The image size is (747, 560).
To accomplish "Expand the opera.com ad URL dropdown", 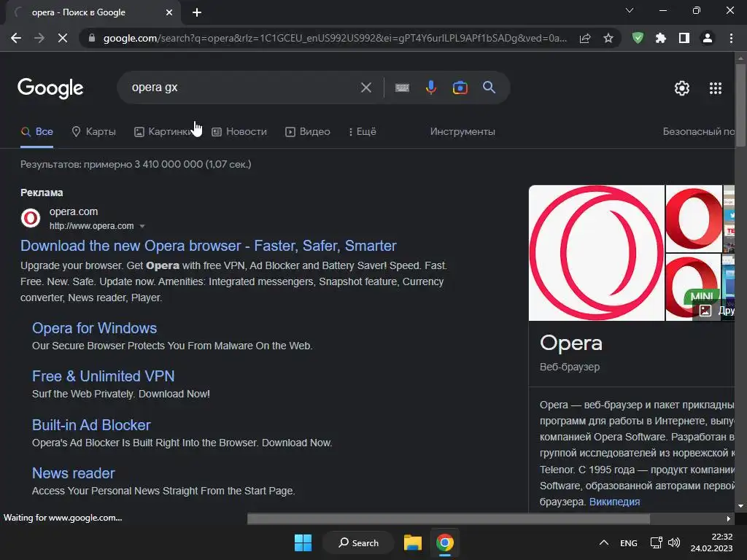I will (142, 226).
